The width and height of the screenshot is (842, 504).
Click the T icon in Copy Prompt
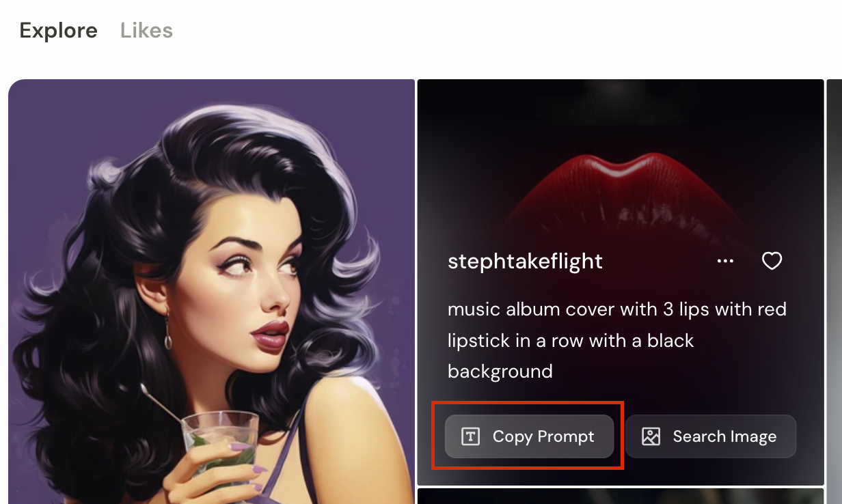470,436
